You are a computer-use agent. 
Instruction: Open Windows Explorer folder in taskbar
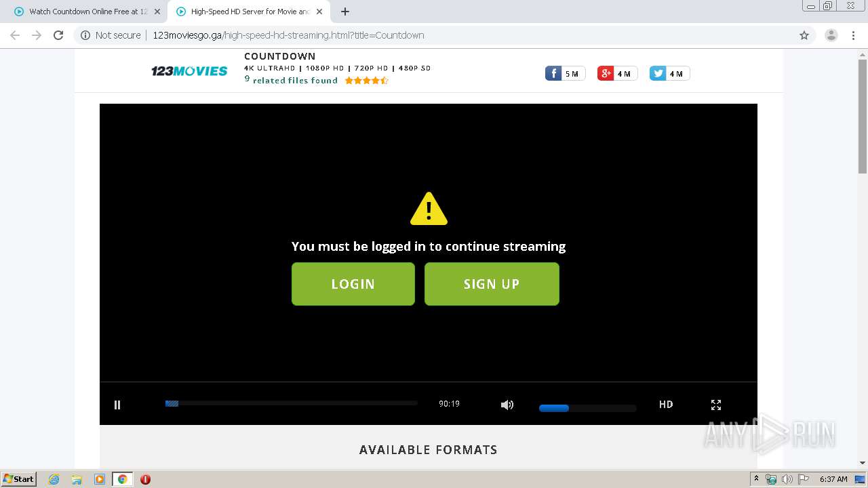coord(77,479)
